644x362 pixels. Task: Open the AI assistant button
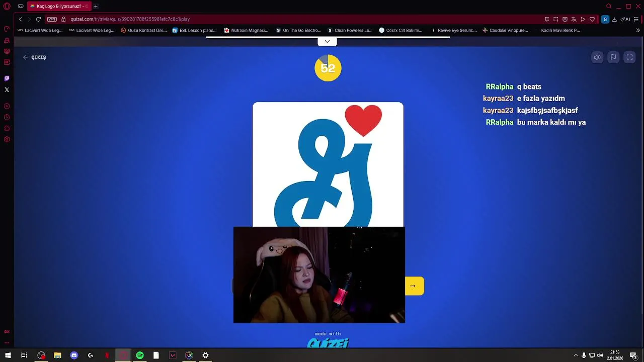coord(625,19)
